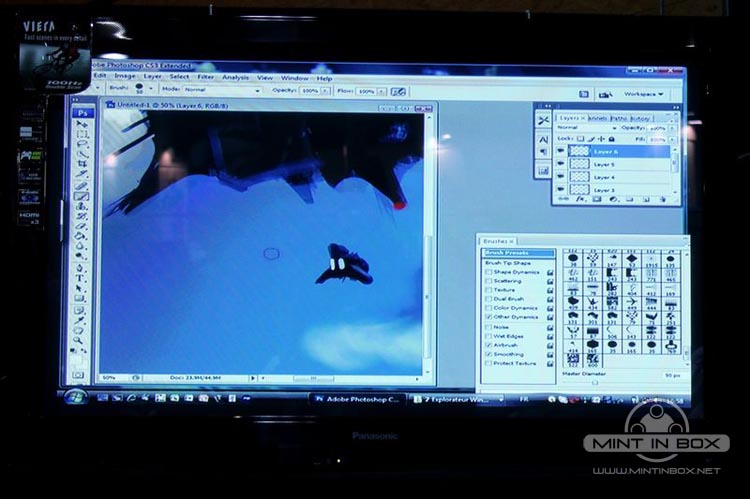
Task: Enable the Shape Dynamics checkbox
Action: pos(488,272)
